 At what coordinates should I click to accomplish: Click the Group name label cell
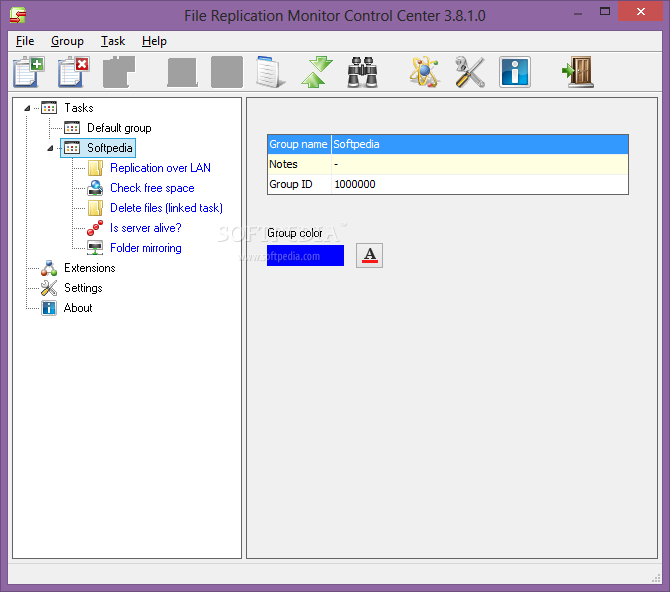[x=299, y=144]
